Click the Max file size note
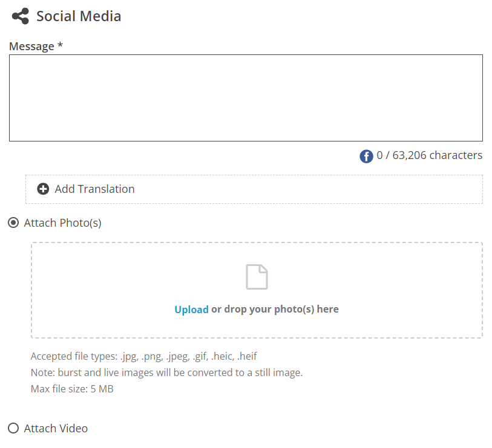The image size is (492, 448). tap(72, 389)
